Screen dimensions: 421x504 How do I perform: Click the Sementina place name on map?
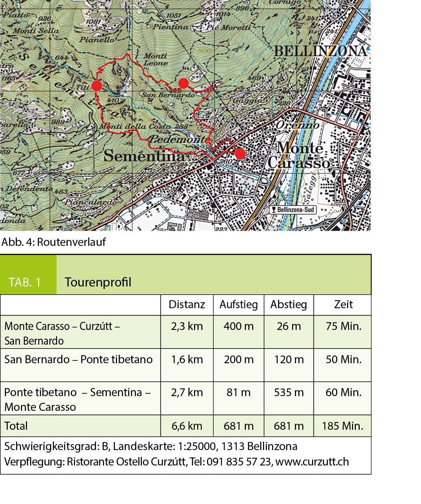144,156
